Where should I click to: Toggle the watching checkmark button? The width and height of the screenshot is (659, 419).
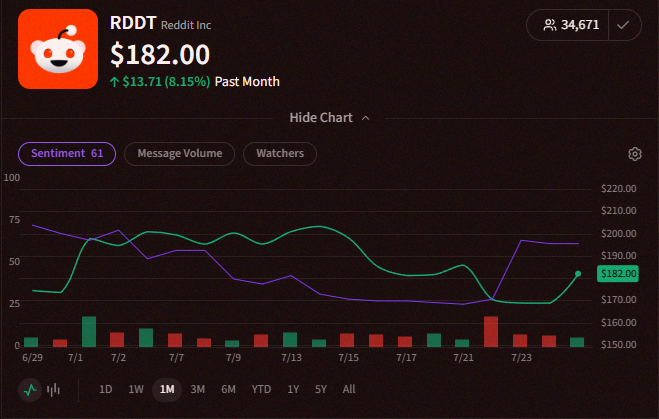coord(624,25)
